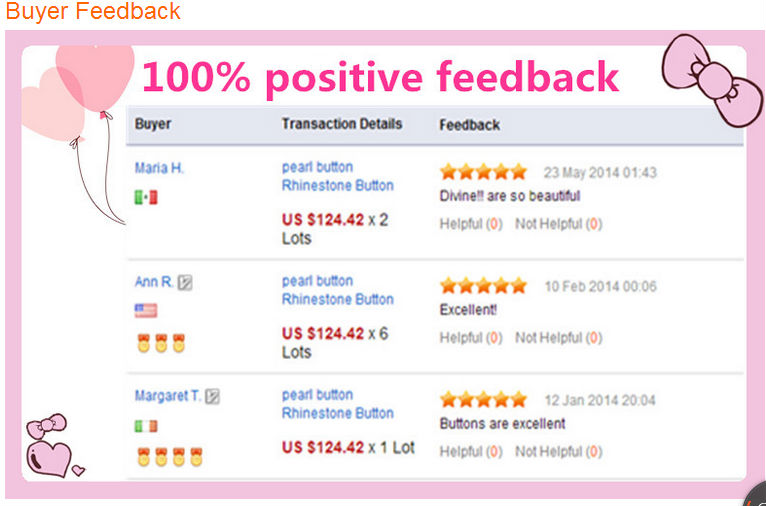Click the Buyer Feedback heading

click(93, 11)
